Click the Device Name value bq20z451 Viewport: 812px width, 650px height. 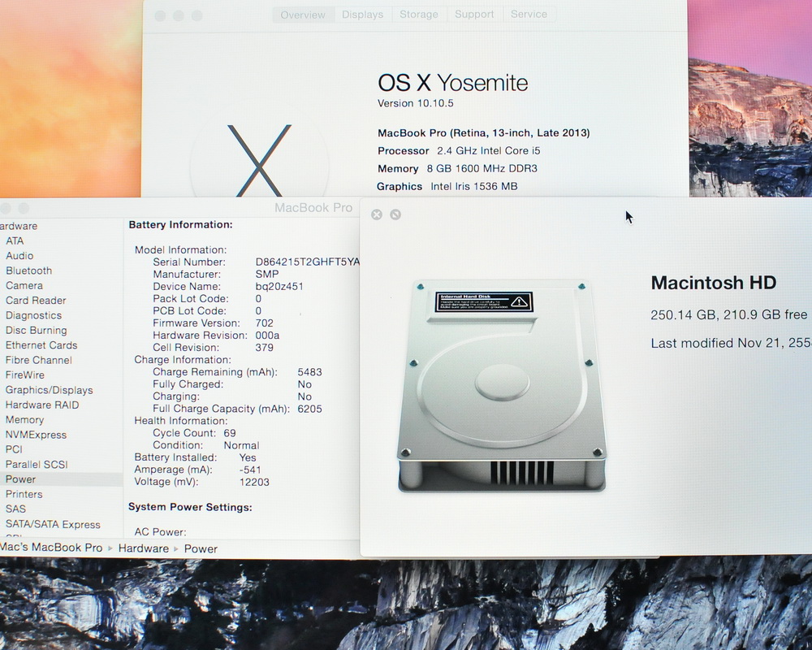279,287
